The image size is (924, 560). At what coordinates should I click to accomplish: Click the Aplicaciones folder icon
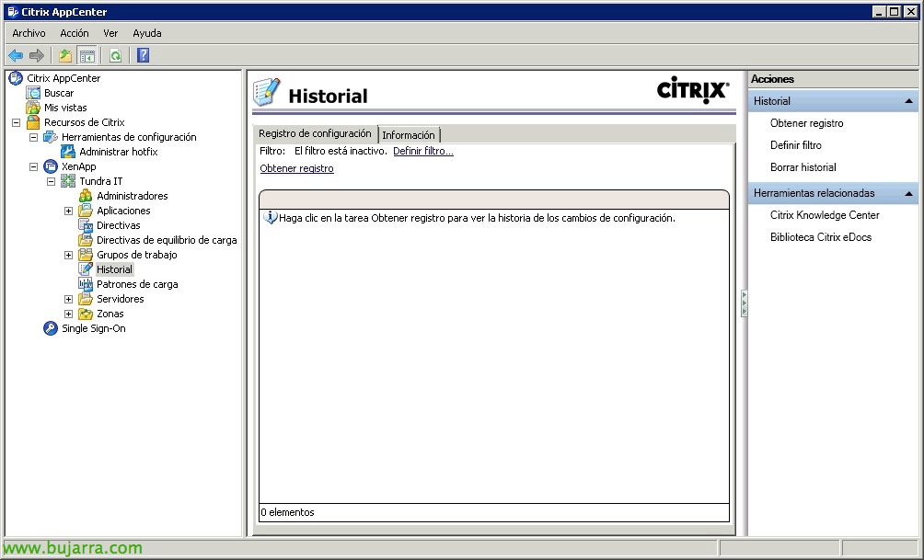pos(86,211)
